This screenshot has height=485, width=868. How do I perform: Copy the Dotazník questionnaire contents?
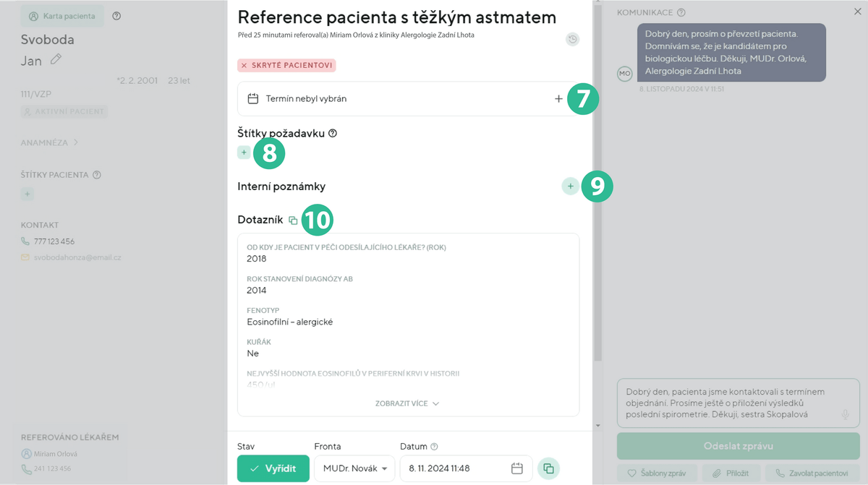[x=293, y=220]
